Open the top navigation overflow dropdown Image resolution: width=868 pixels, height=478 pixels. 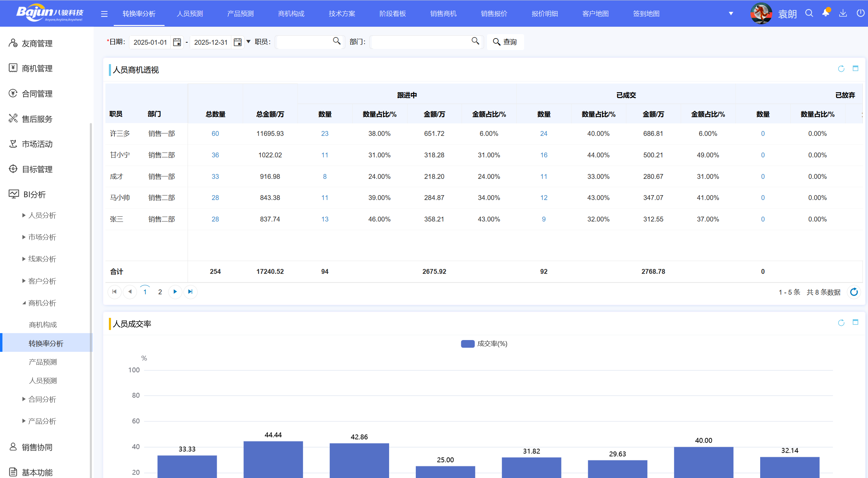click(x=731, y=13)
